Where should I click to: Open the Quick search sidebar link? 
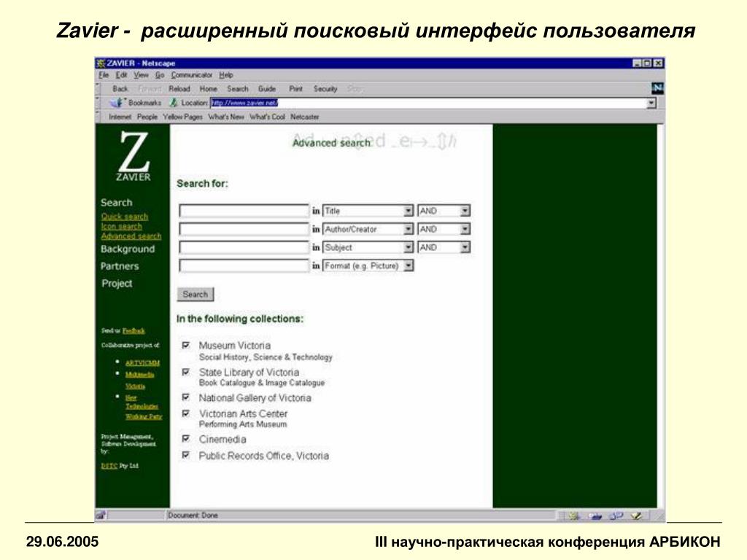pos(124,217)
